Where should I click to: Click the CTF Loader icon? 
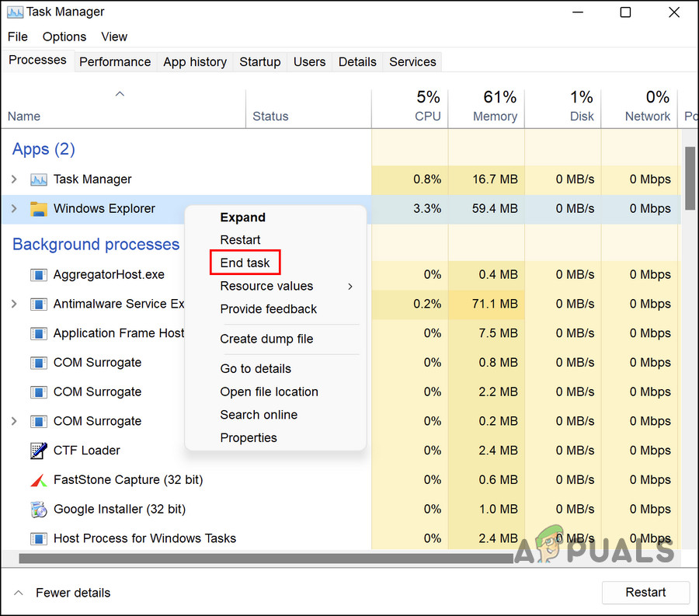[x=39, y=451]
